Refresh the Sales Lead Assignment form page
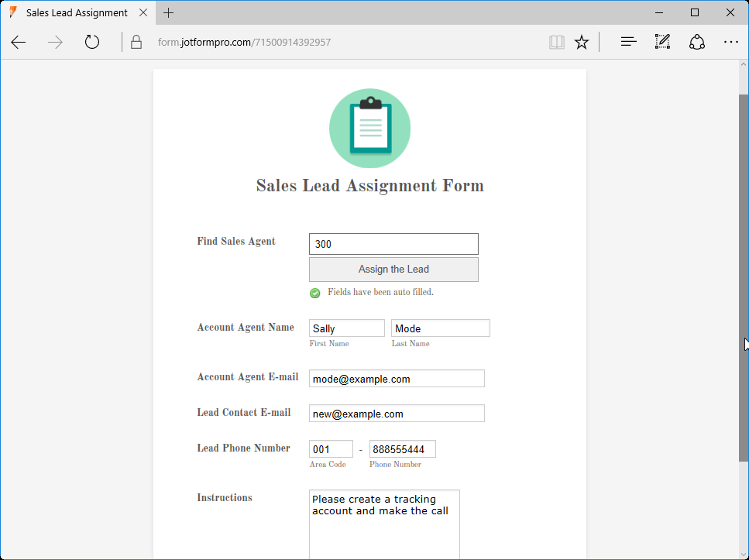749x560 pixels. (x=91, y=42)
